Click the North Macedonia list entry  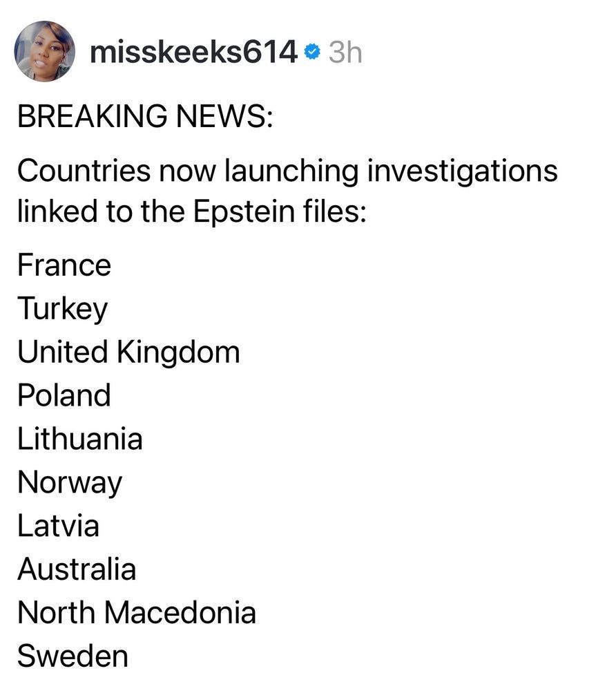point(136,614)
